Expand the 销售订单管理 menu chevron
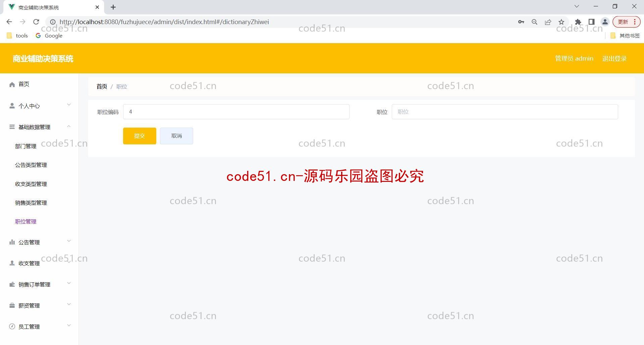This screenshot has width=644, height=345. [69, 283]
